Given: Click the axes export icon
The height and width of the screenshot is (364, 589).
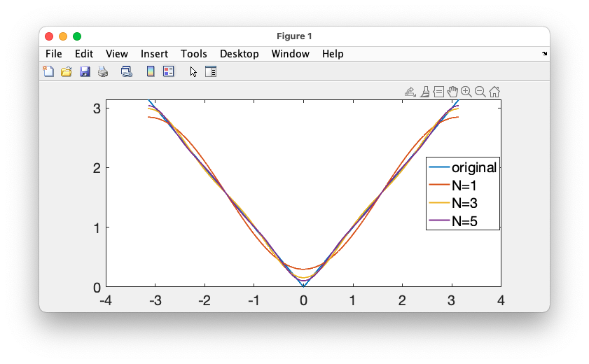Looking at the screenshot, I should [410, 92].
